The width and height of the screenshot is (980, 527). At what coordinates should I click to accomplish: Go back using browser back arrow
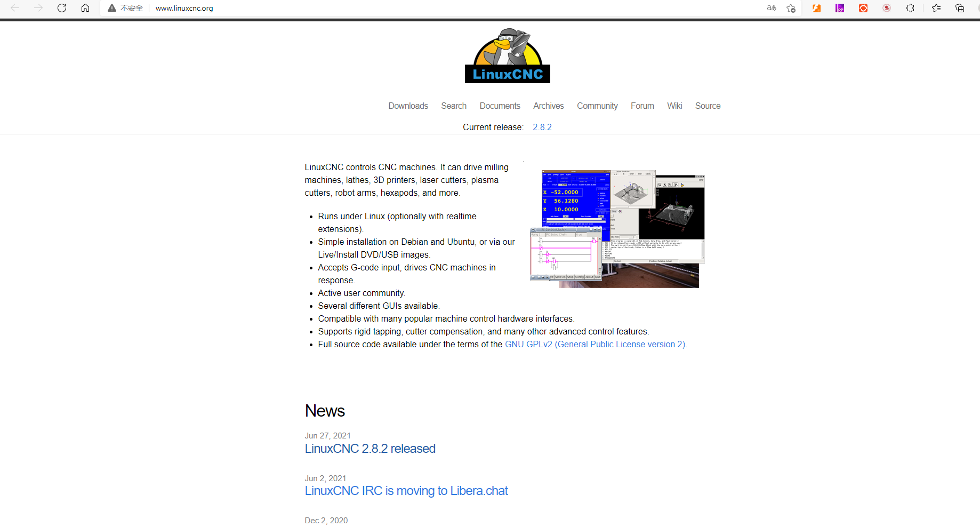click(15, 8)
